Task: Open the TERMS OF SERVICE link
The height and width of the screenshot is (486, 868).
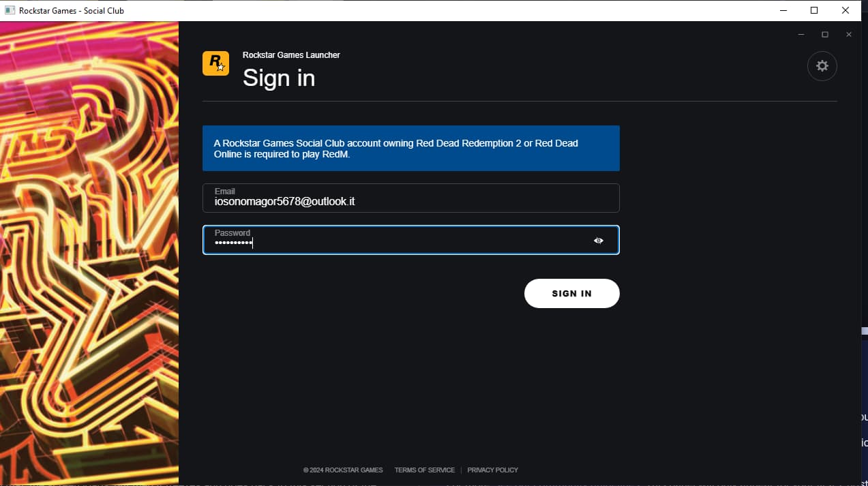Action: coord(424,470)
